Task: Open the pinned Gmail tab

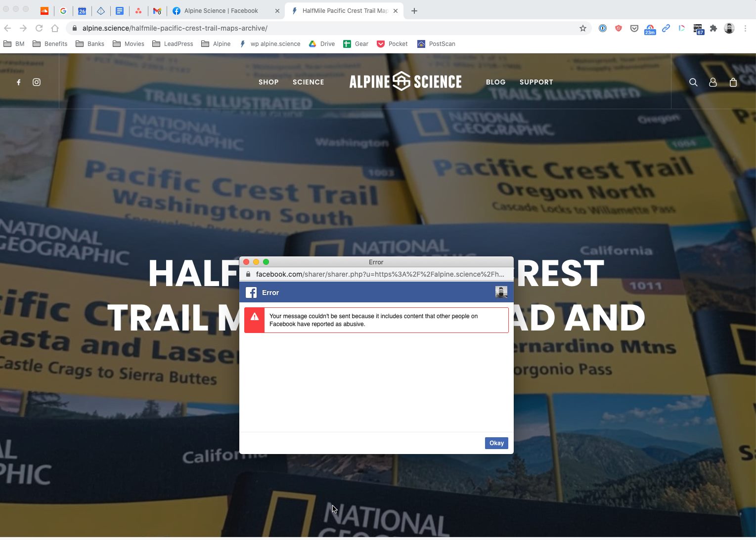Action: (157, 11)
